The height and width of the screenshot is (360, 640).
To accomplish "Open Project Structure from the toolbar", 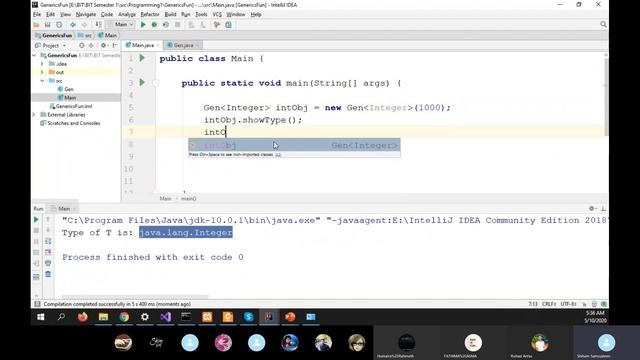I will pos(229,25).
